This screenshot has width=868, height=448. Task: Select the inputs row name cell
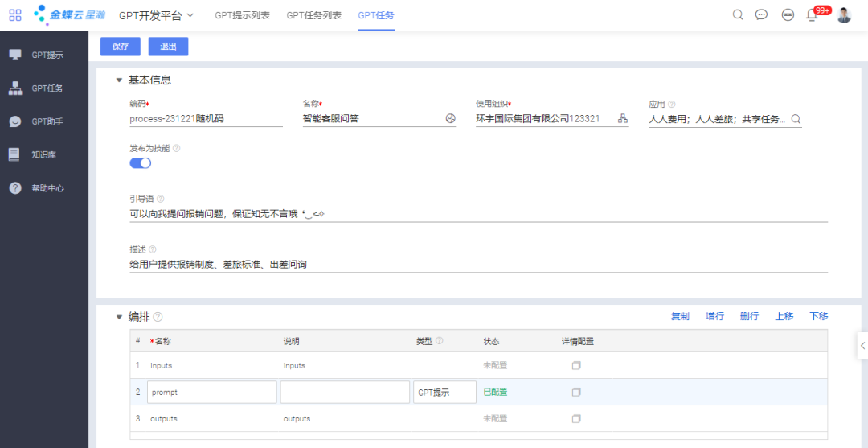212,365
